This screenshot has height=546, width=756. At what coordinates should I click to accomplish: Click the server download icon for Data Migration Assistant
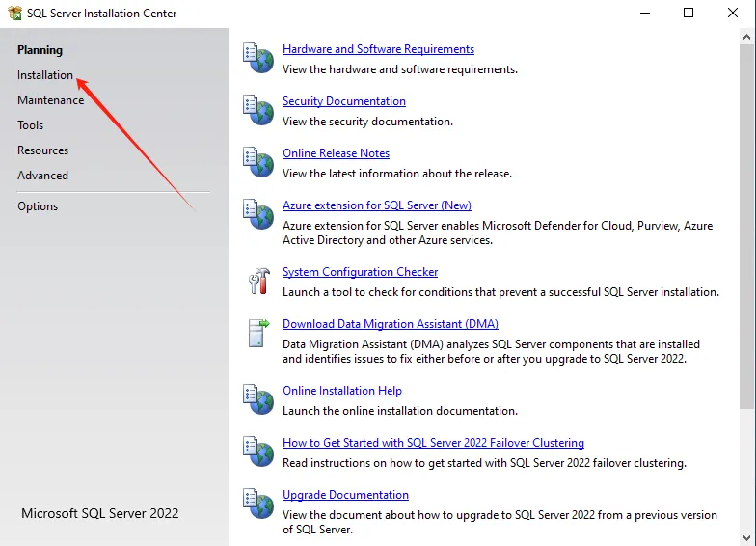coord(258,333)
